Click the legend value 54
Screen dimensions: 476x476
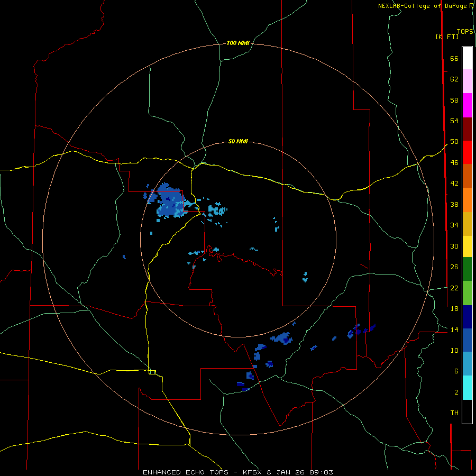(x=454, y=121)
